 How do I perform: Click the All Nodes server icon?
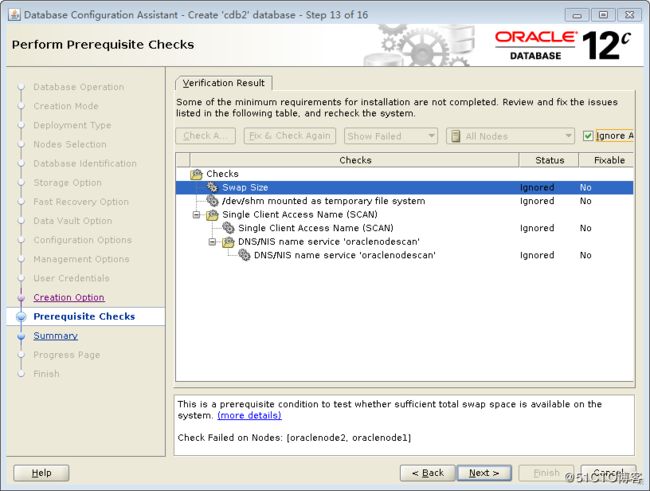coord(455,136)
